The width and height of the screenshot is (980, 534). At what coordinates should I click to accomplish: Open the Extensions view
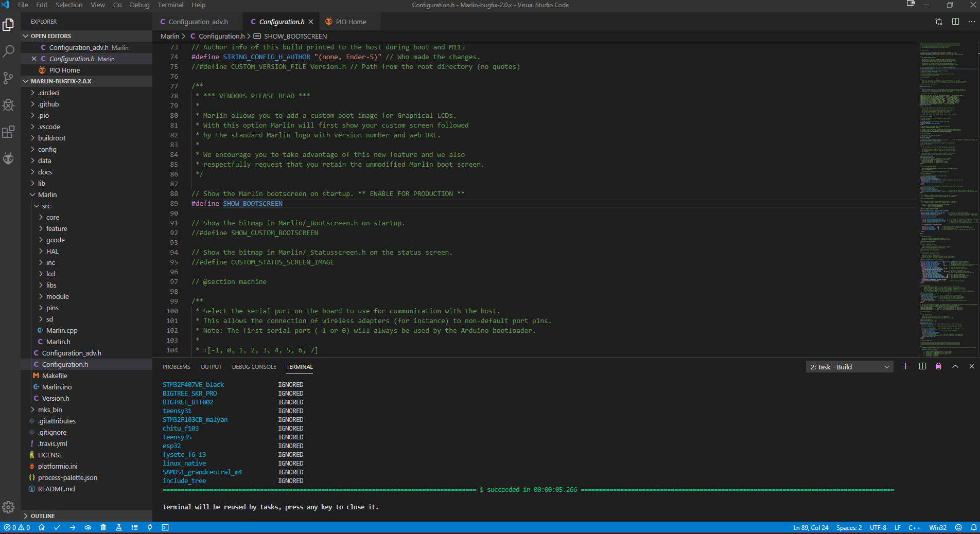[x=8, y=132]
